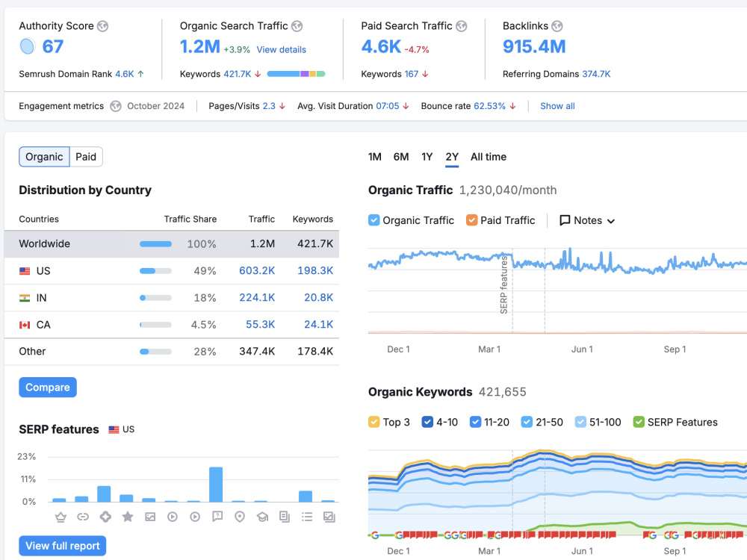Click the View full report button
Viewport: 747px width, 560px height.
(x=63, y=546)
